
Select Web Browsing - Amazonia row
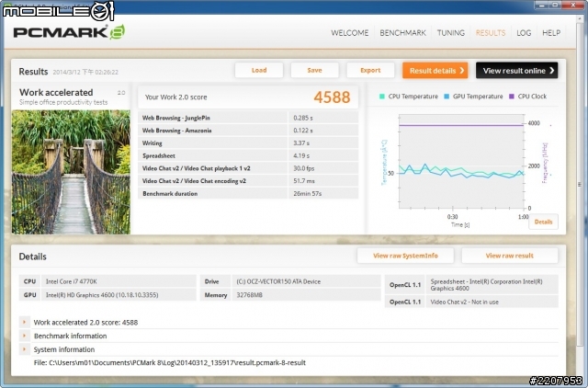[x=248, y=131]
